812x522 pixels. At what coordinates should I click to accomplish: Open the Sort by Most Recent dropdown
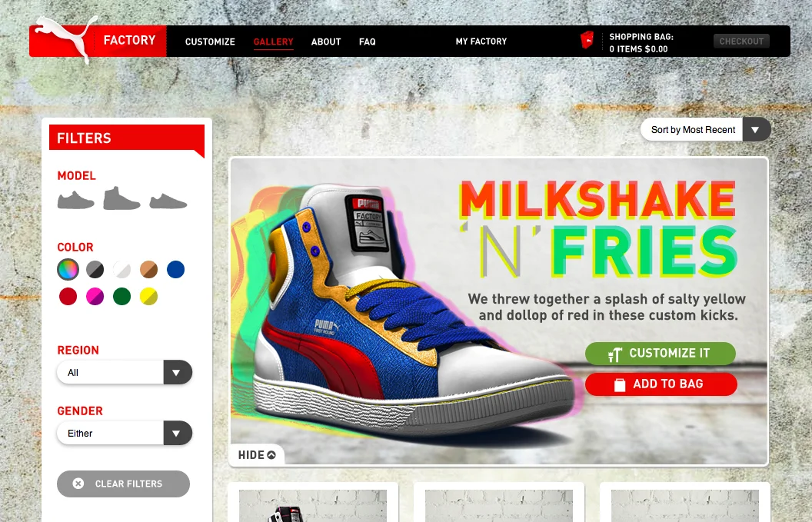(706, 129)
